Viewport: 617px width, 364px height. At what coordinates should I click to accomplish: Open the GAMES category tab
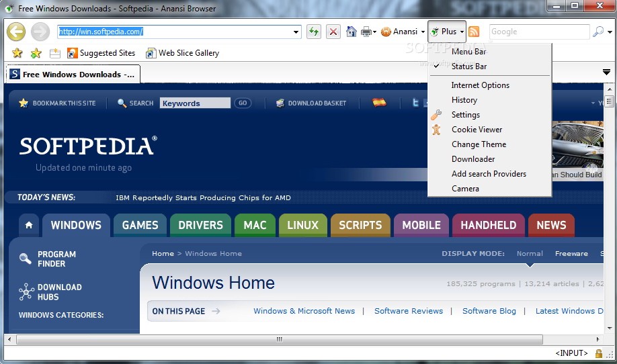tap(140, 225)
